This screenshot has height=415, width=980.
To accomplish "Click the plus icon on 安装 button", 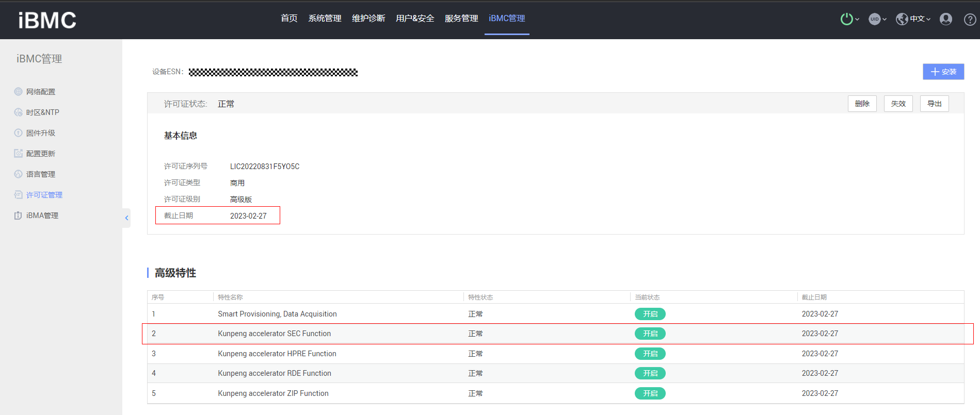I will point(935,72).
